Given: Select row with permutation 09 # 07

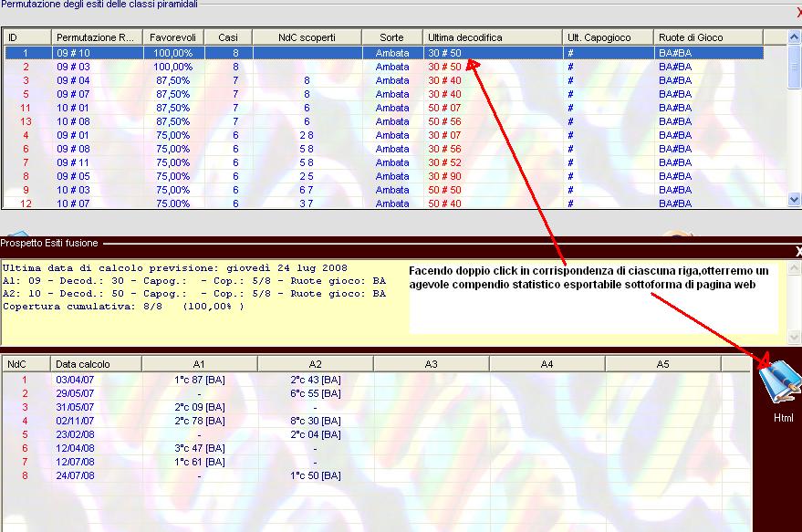Looking at the screenshot, I should pos(384,94).
